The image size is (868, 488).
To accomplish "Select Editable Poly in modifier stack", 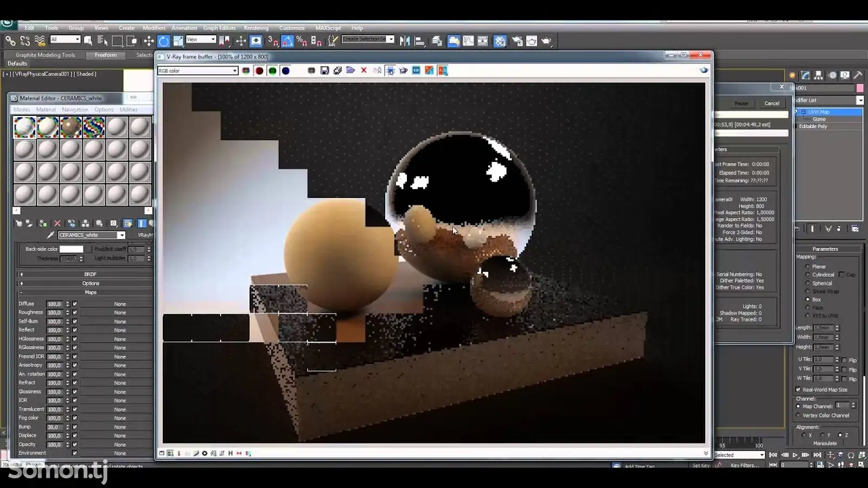I will click(813, 126).
